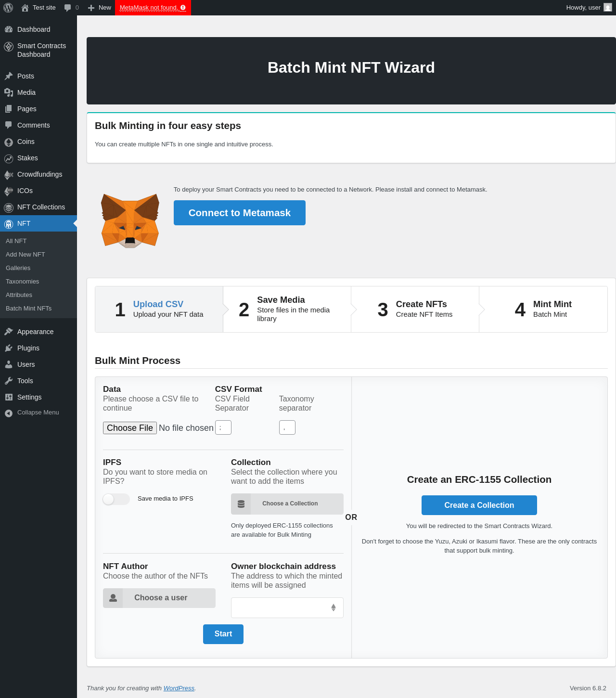Open the New content menu
616x698 pixels.
[x=100, y=8]
